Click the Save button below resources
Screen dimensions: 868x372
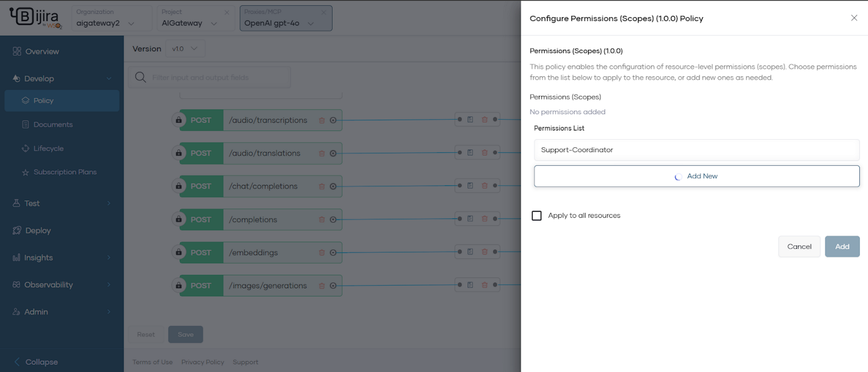click(186, 334)
